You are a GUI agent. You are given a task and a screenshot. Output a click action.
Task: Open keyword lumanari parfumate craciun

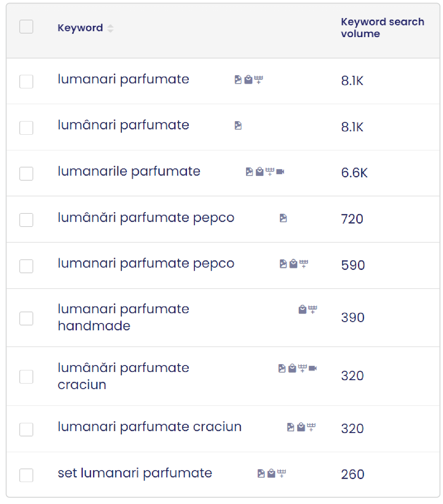coord(150,427)
